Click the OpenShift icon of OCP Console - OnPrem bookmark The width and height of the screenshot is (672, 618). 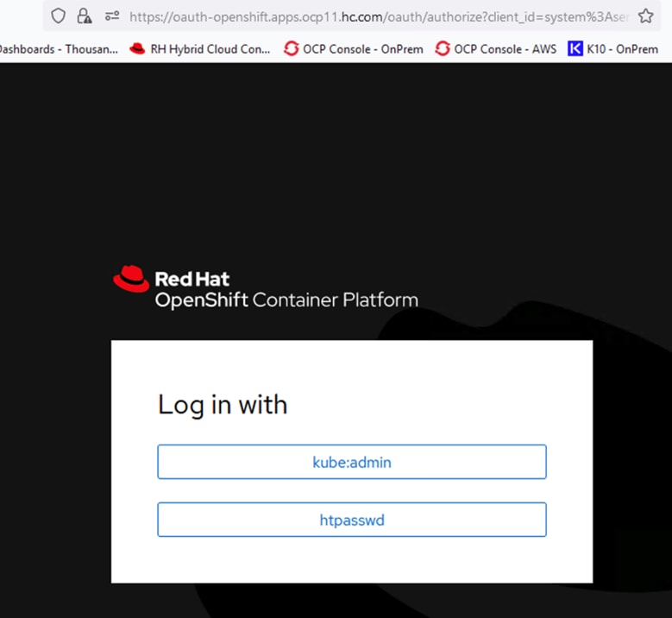292,48
